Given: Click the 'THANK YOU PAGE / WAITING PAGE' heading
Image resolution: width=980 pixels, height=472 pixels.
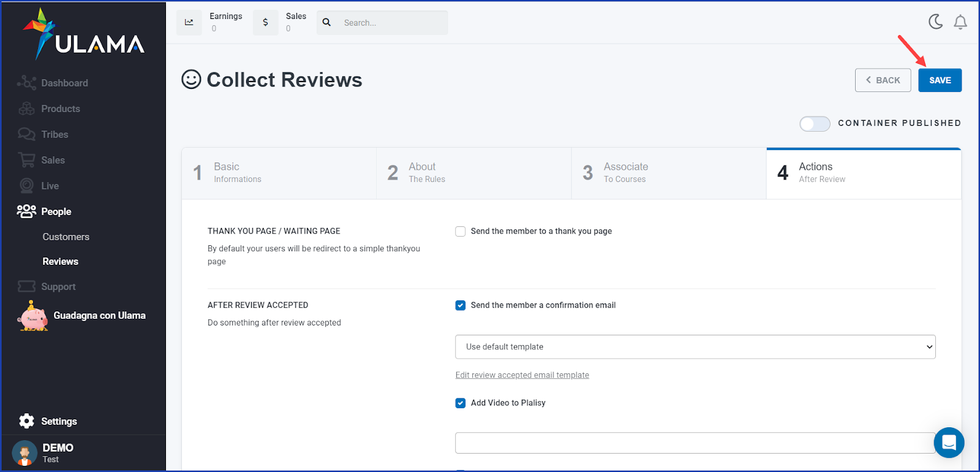Looking at the screenshot, I should pos(274,231).
